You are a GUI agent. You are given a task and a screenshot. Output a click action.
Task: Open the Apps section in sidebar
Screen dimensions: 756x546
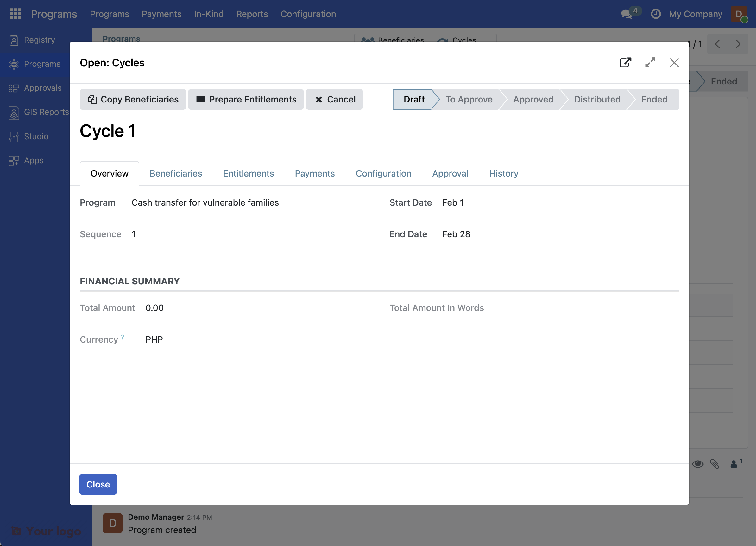click(33, 160)
